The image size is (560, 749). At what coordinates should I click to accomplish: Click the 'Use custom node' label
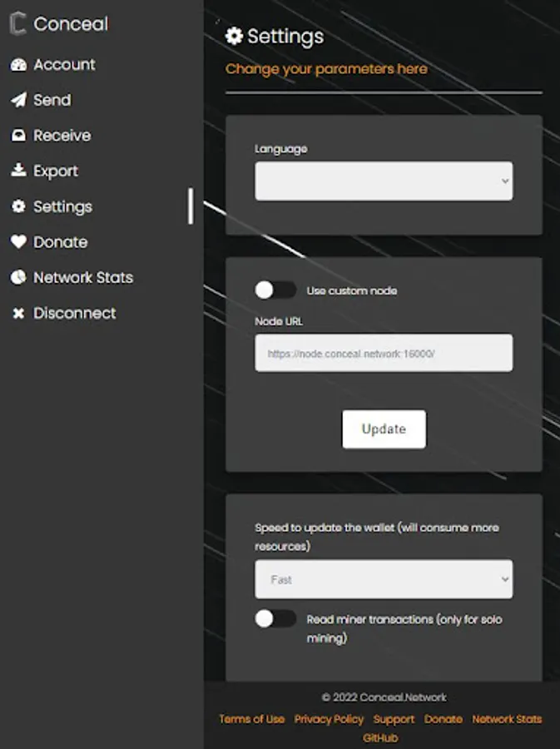(352, 290)
